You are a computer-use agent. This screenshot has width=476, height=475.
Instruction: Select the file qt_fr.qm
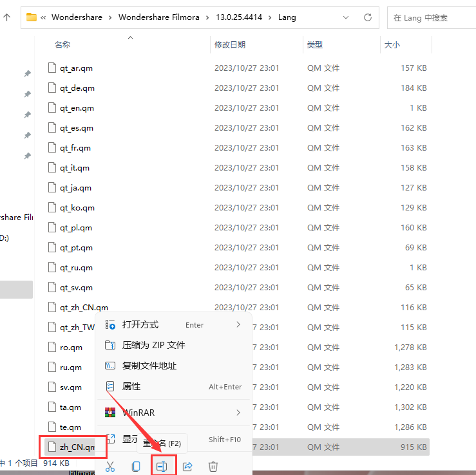coord(75,148)
